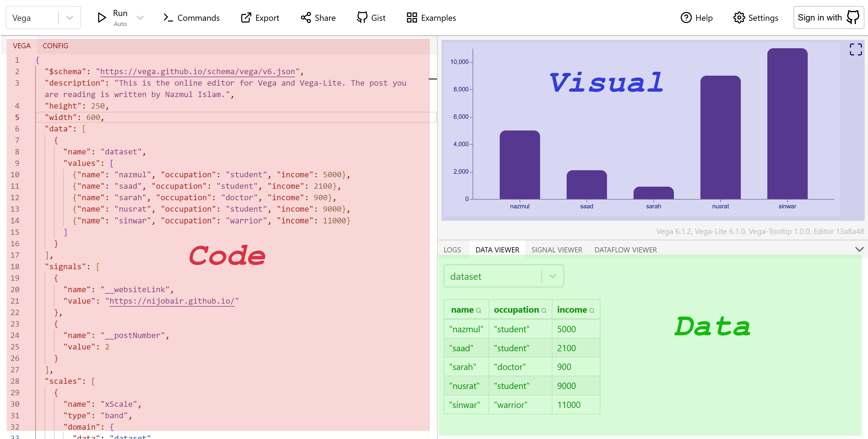Click the Help question mark icon
The height and width of the screenshot is (439, 868).
686,17
